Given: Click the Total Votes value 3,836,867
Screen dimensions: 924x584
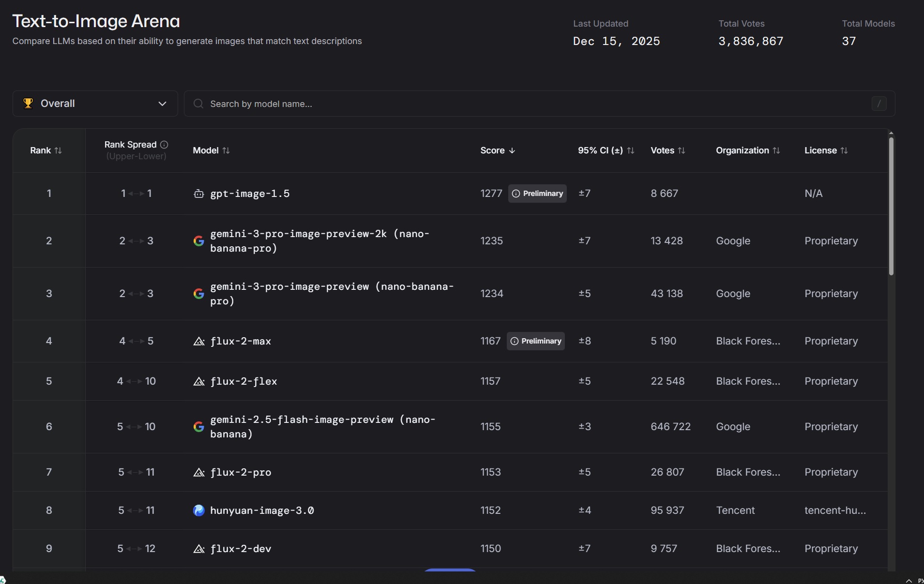Looking at the screenshot, I should (x=751, y=41).
